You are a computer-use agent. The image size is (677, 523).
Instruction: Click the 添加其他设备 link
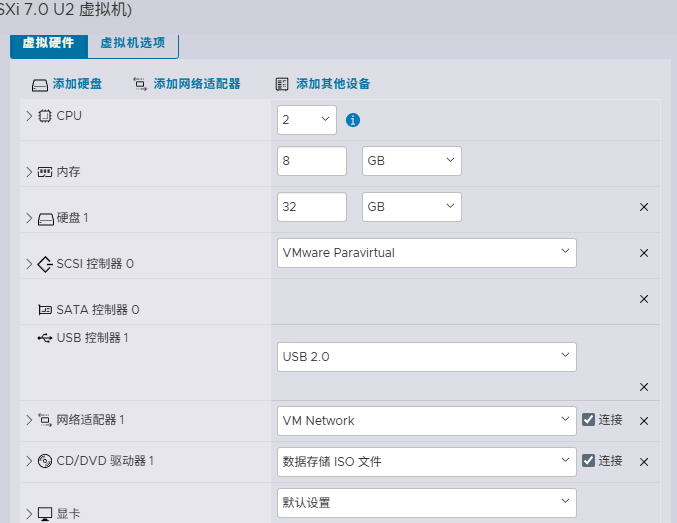[x=333, y=84]
